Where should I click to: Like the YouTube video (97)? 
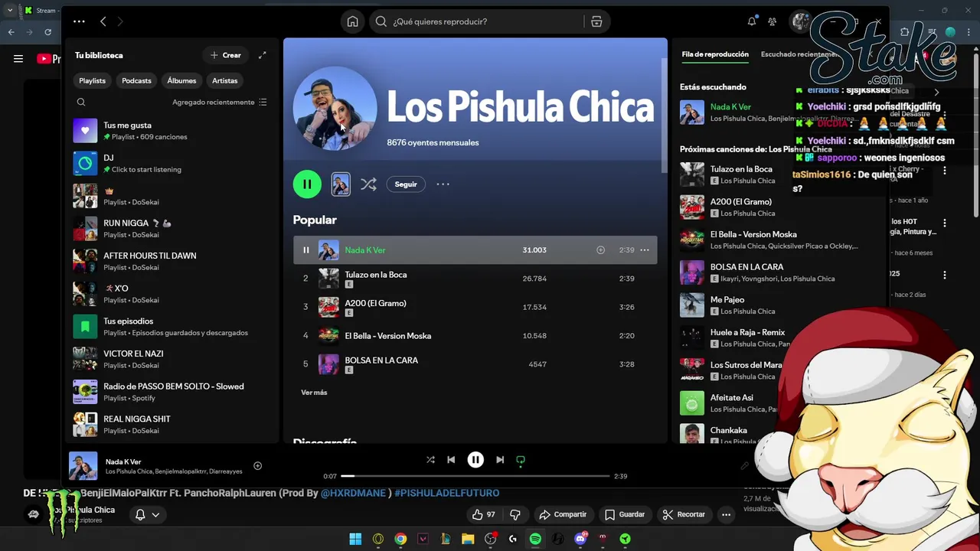[484, 514]
